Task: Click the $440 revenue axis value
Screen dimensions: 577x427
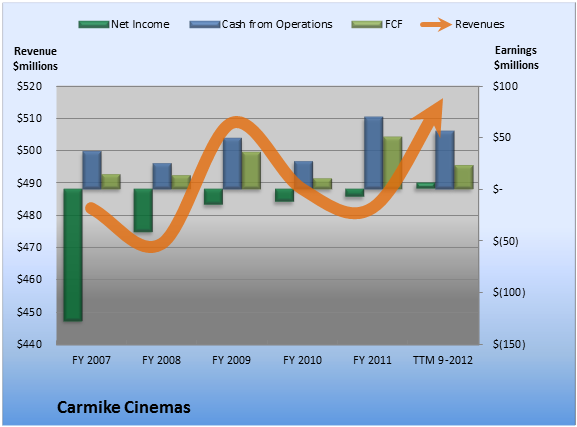Action: (29, 344)
